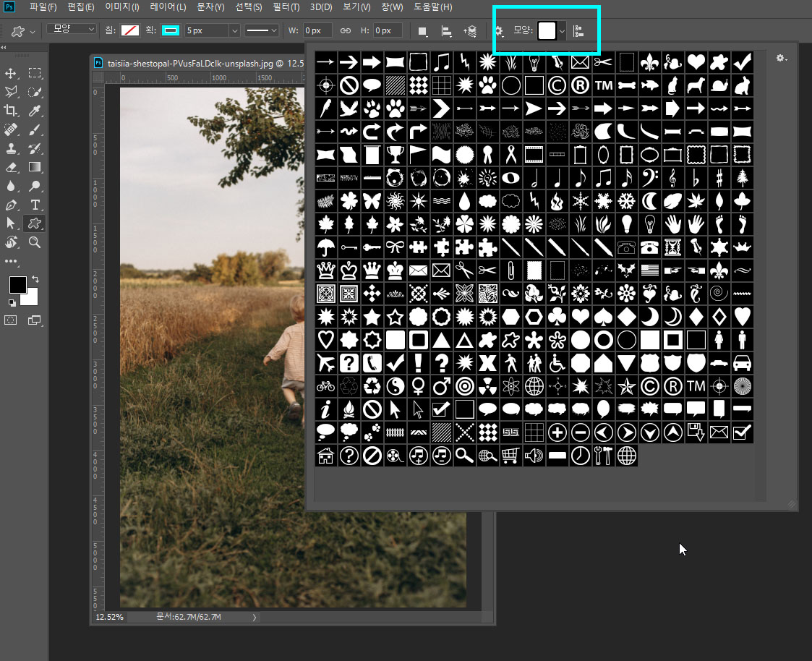Viewport: 812px width, 661px height.
Task: Click shape picker panel gear menu
Action: point(782,59)
